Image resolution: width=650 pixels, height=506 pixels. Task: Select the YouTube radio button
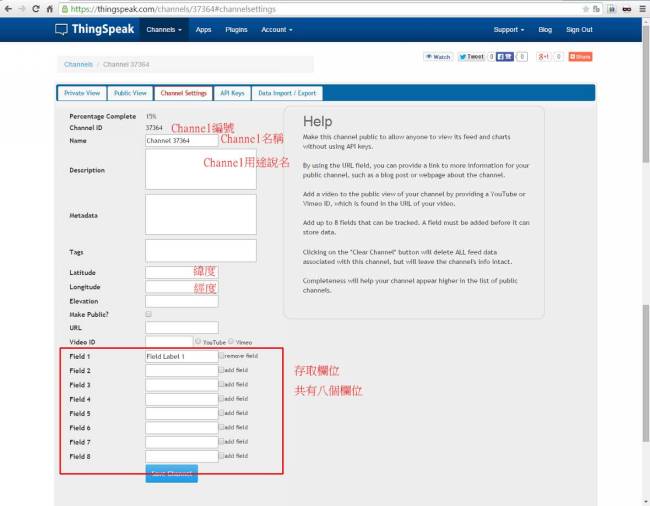198,342
